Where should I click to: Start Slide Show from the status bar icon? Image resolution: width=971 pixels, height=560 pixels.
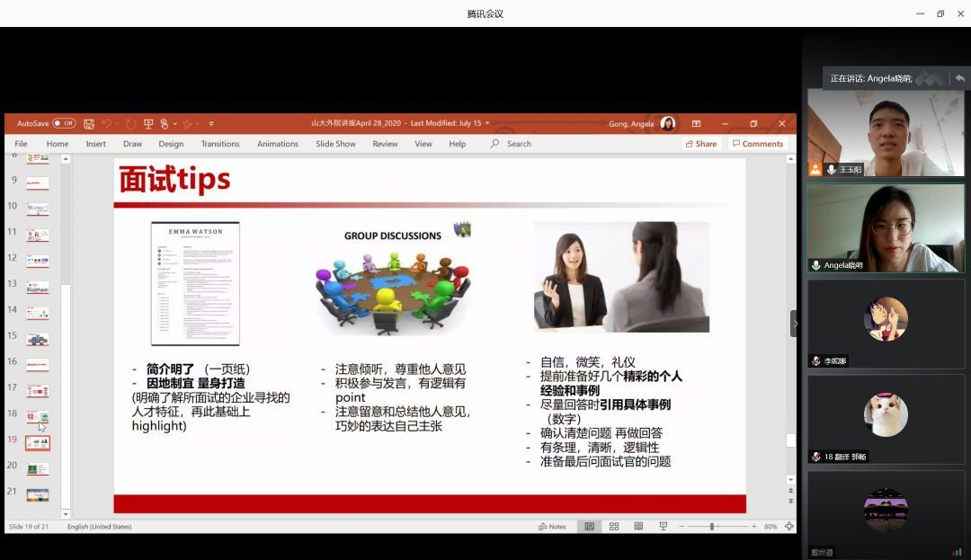(663, 527)
